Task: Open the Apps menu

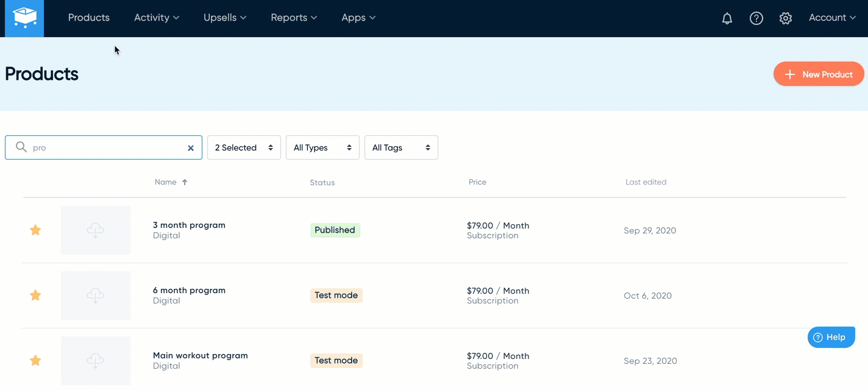Action: 358,18
